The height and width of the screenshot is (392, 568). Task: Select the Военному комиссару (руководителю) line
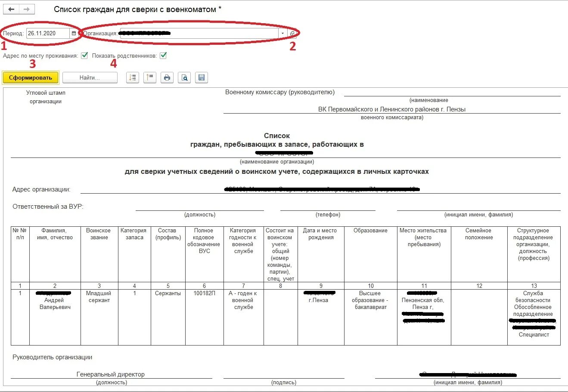(x=280, y=92)
